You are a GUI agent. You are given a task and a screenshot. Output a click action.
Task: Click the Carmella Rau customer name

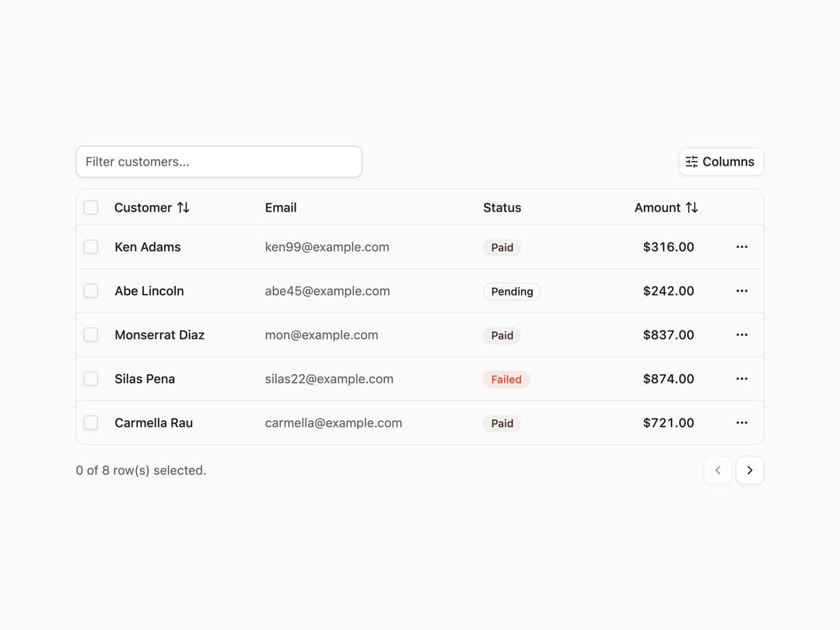154,422
